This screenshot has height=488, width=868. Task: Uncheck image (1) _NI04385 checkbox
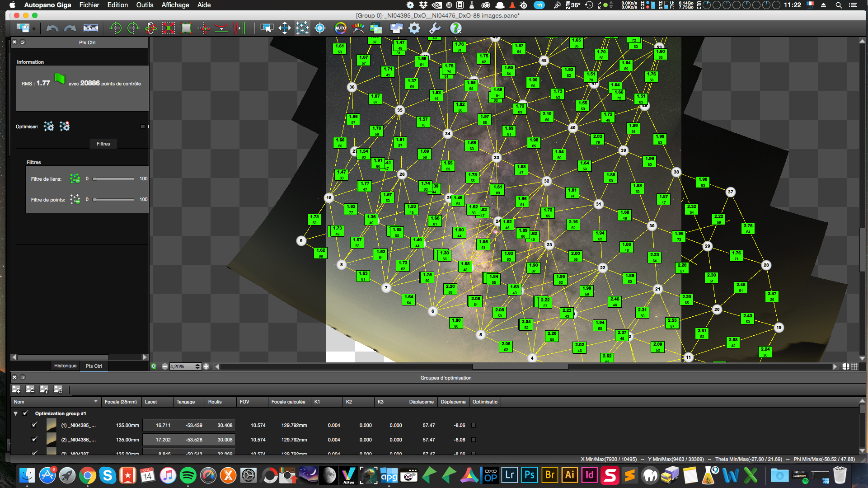(34, 425)
